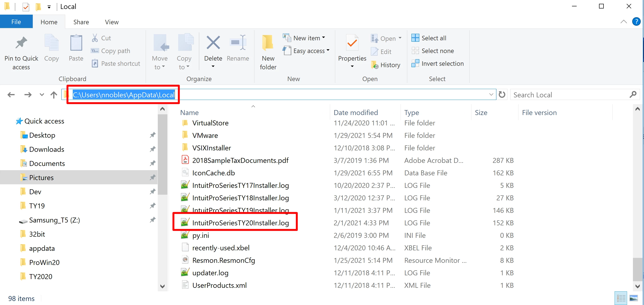
Task: Click the Delete X icon
Action: pyautogui.click(x=213, y=42)
